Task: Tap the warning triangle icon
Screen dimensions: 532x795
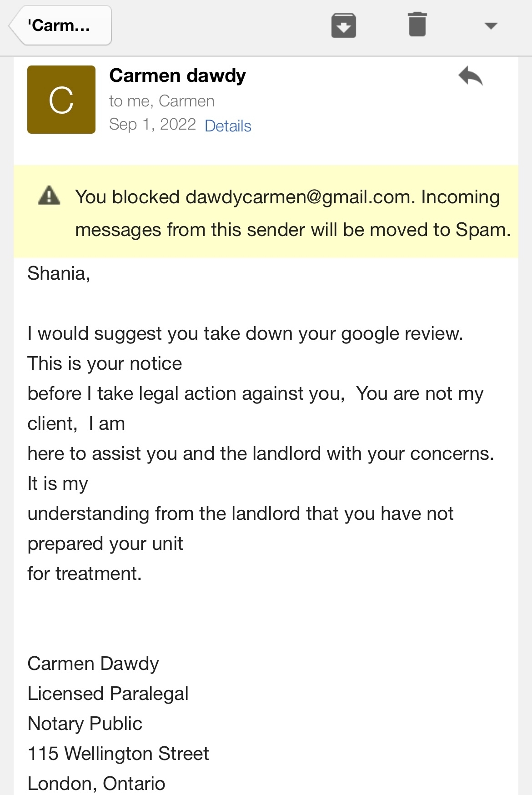Action: point(49,196)
